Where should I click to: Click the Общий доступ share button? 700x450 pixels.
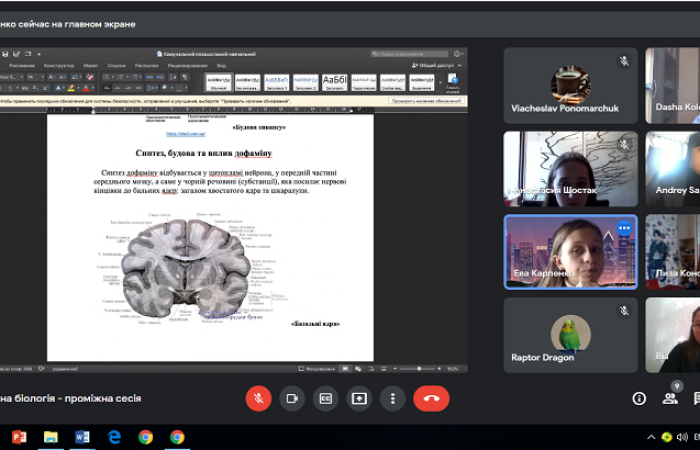[x=435, y=65]
